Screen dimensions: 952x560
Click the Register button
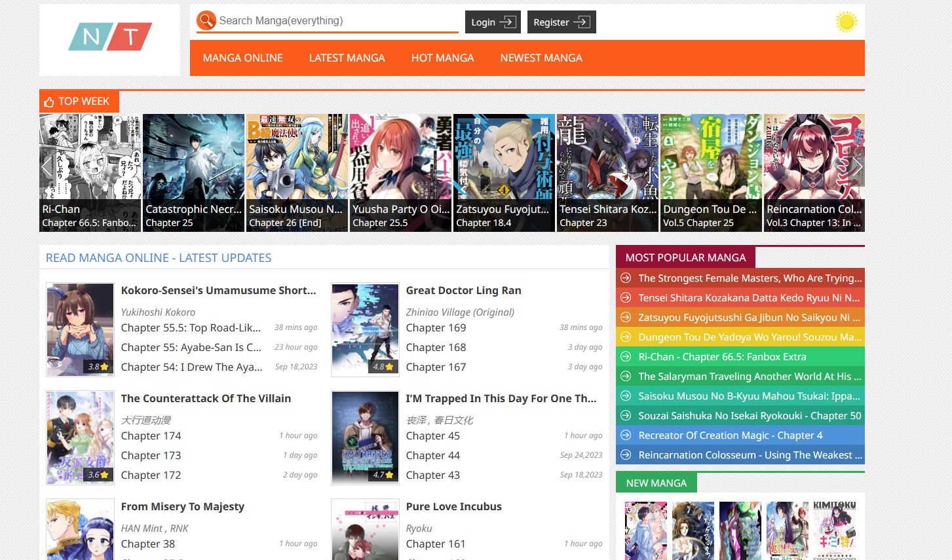coord(562,22)
